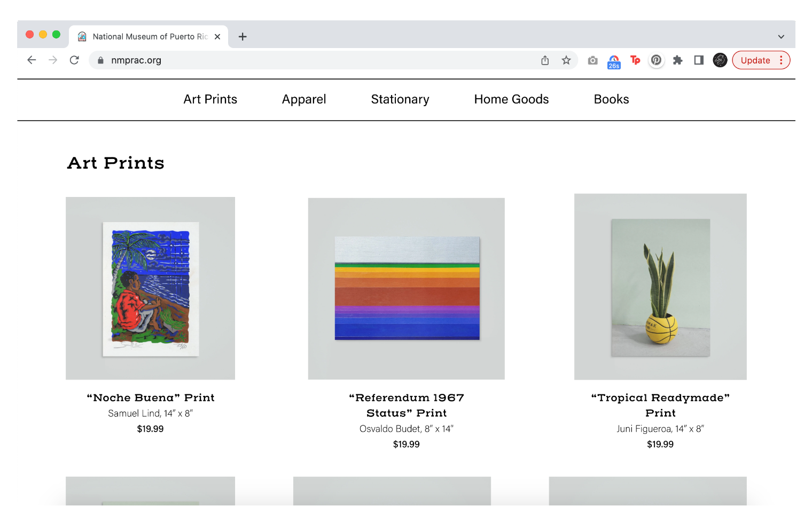
Task: Click the $19.99 price under Tropical Readymade
Action: click(x=660, y=444)
